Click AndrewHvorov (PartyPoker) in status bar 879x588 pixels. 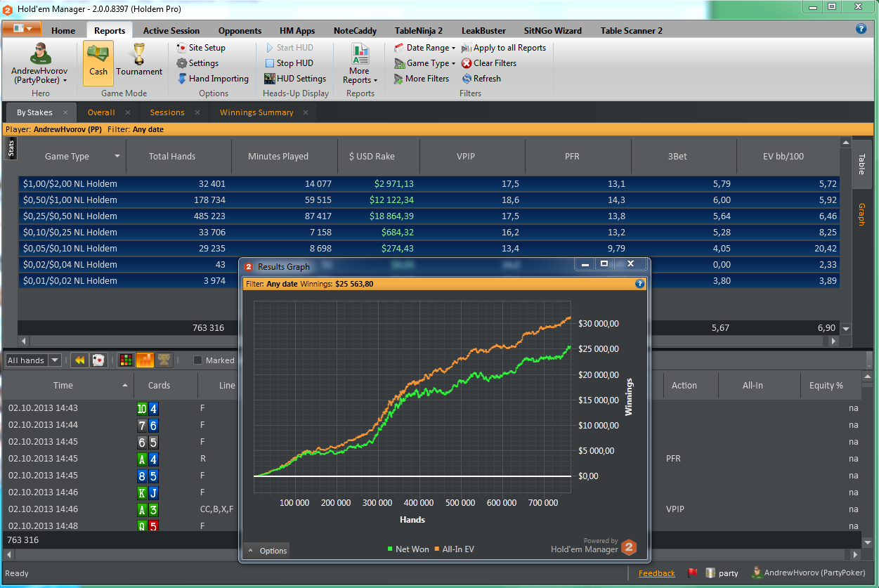click(x=814, y=573)
